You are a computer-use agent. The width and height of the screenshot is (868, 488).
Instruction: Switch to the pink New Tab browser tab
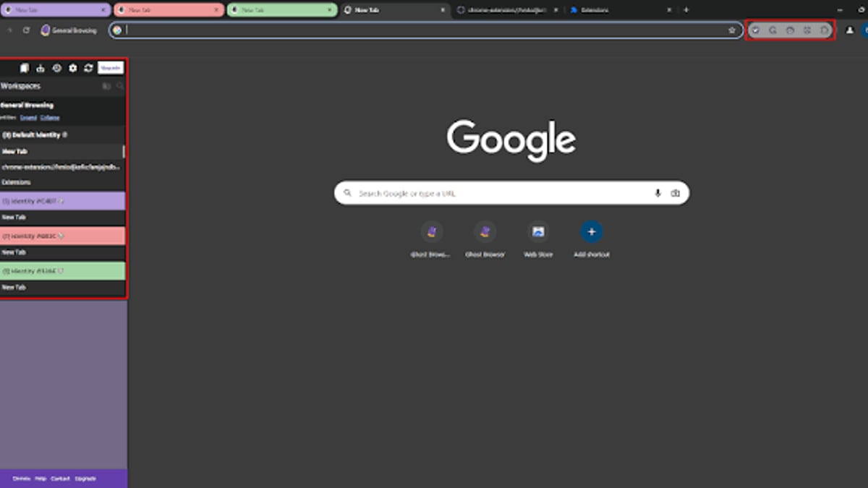168,10
